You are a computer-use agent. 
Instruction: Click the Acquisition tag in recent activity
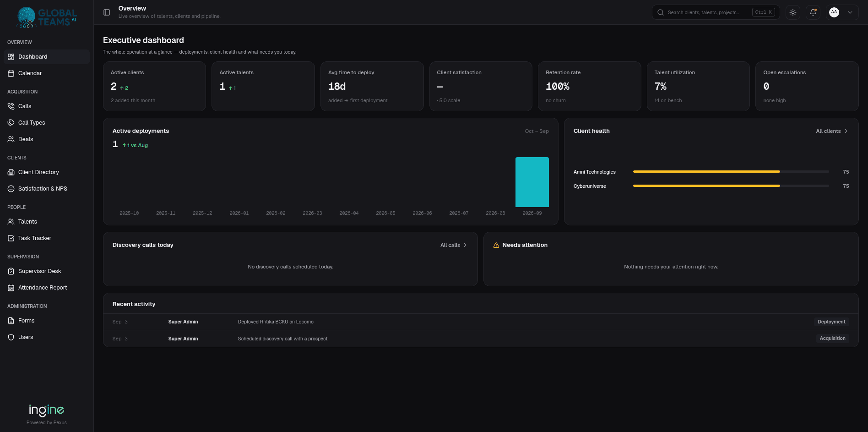(832, 339)
